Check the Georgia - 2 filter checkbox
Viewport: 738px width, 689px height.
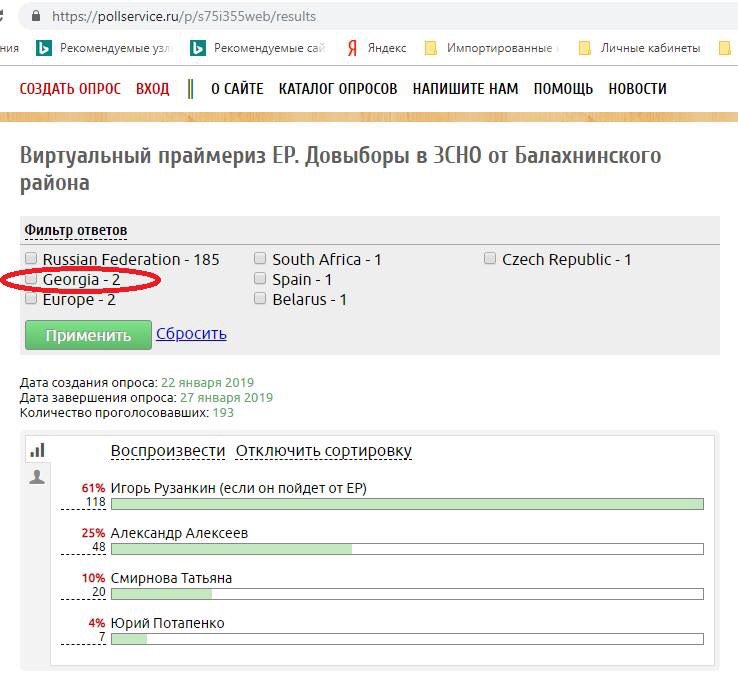coord(31,279)
